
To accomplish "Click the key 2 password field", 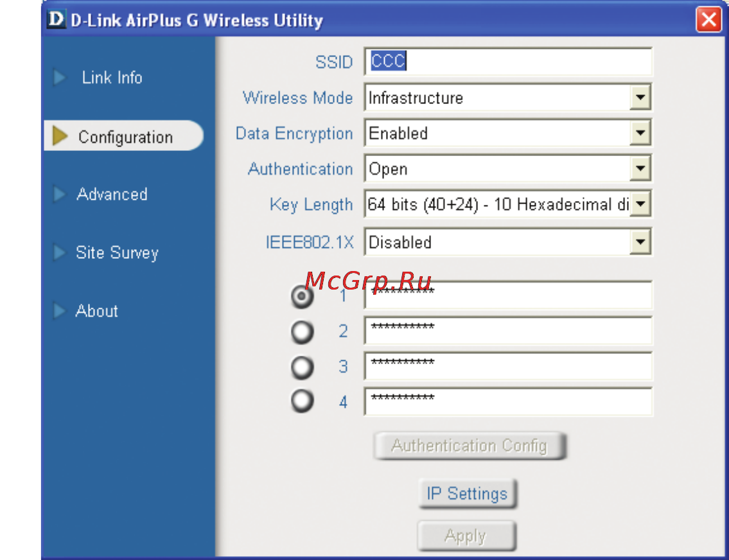I will click(x=507, y=331).
